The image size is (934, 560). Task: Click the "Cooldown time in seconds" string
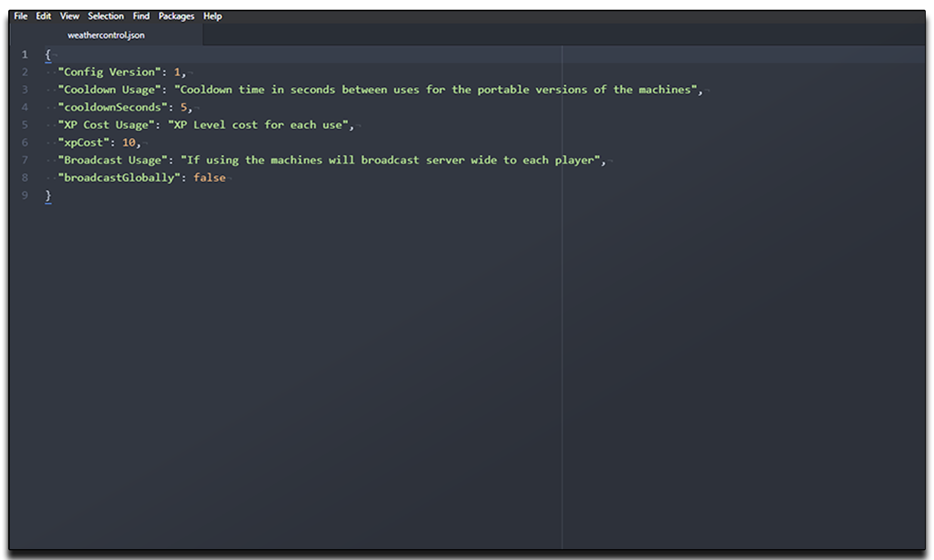[435, 90]
